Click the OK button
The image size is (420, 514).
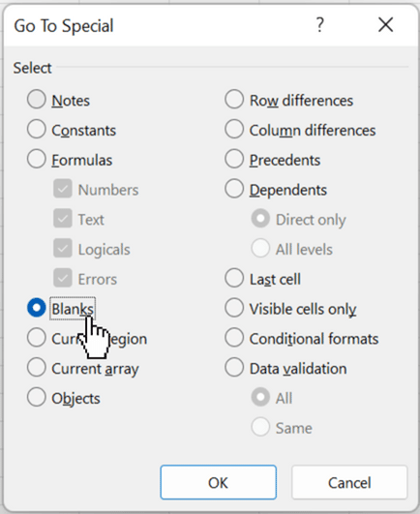pyautogui.click(x=218, y=482)
